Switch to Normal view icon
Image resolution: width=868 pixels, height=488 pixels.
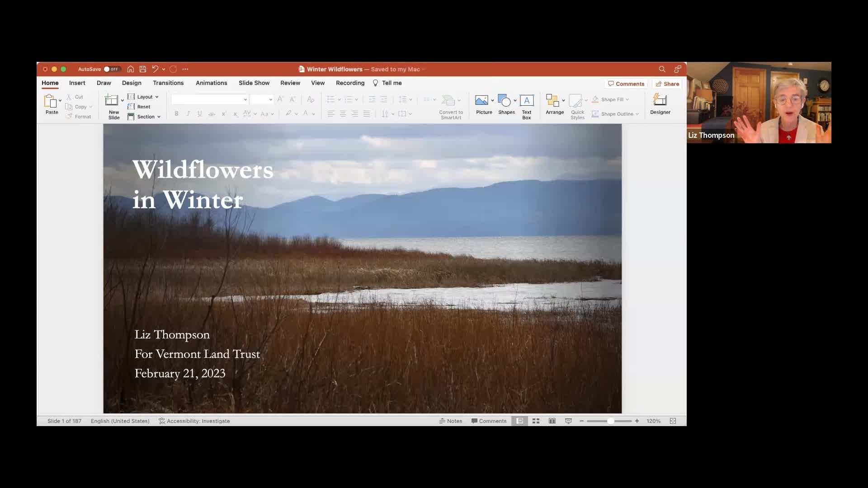520,421
